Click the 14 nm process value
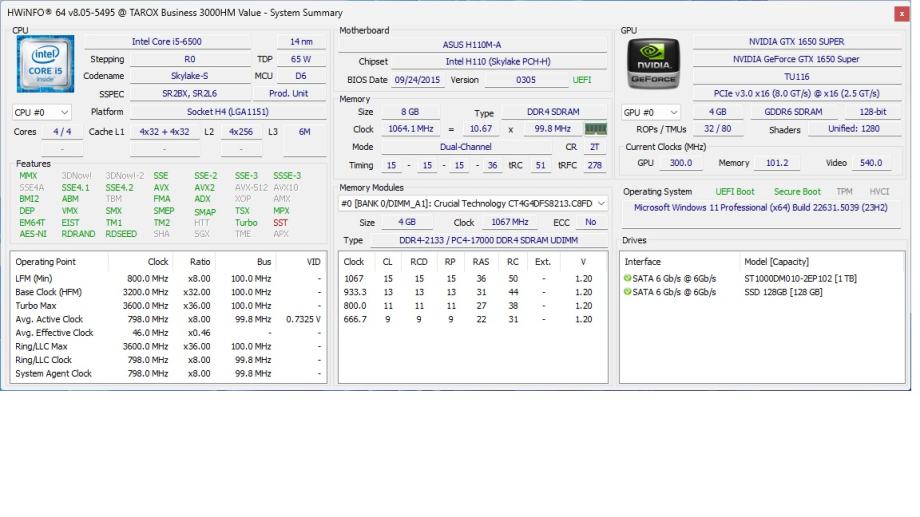This screenshot has width=920, height=517. tap(301, 42)
